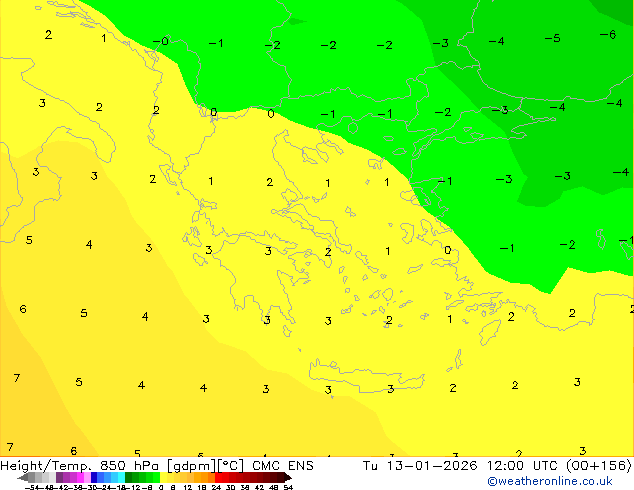Click the '54' label at the color scale's right end

pos(288,487)
